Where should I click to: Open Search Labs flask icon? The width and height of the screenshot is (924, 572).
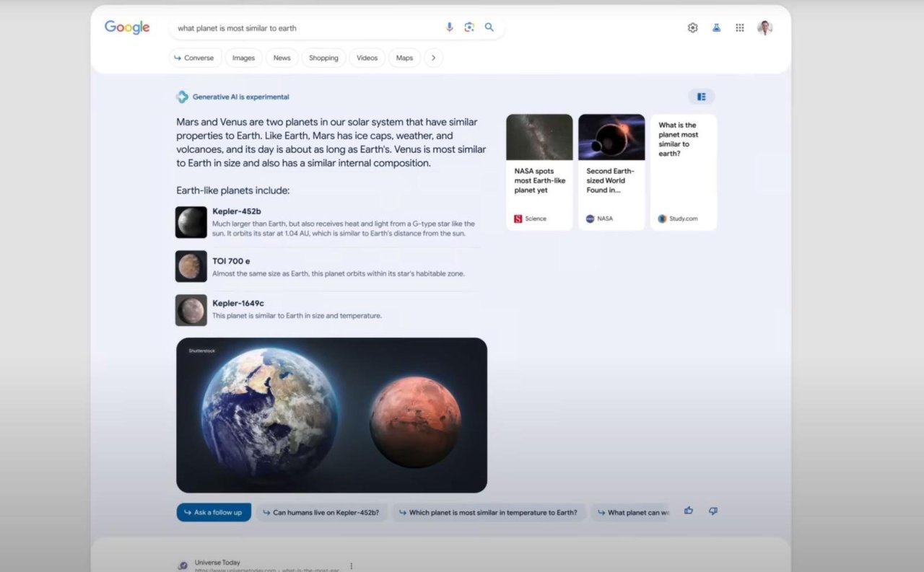716,27
